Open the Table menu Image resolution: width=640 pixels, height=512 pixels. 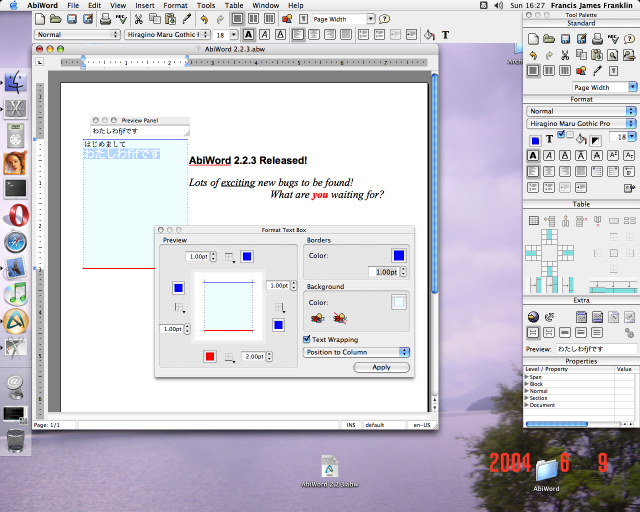click(234, 5)
